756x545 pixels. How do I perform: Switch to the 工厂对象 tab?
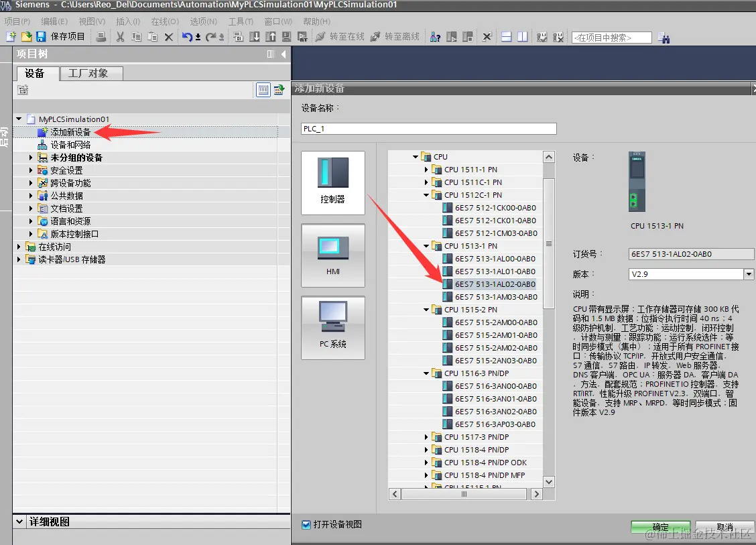[92, 73]
